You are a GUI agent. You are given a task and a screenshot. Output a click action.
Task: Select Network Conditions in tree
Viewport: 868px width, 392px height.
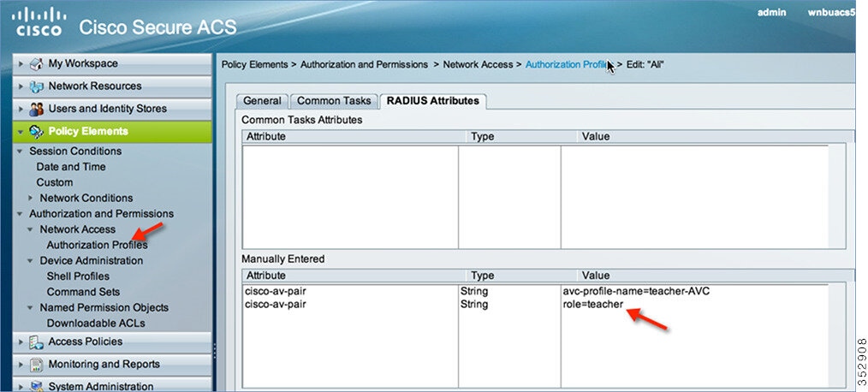click(x=86, y=198)
